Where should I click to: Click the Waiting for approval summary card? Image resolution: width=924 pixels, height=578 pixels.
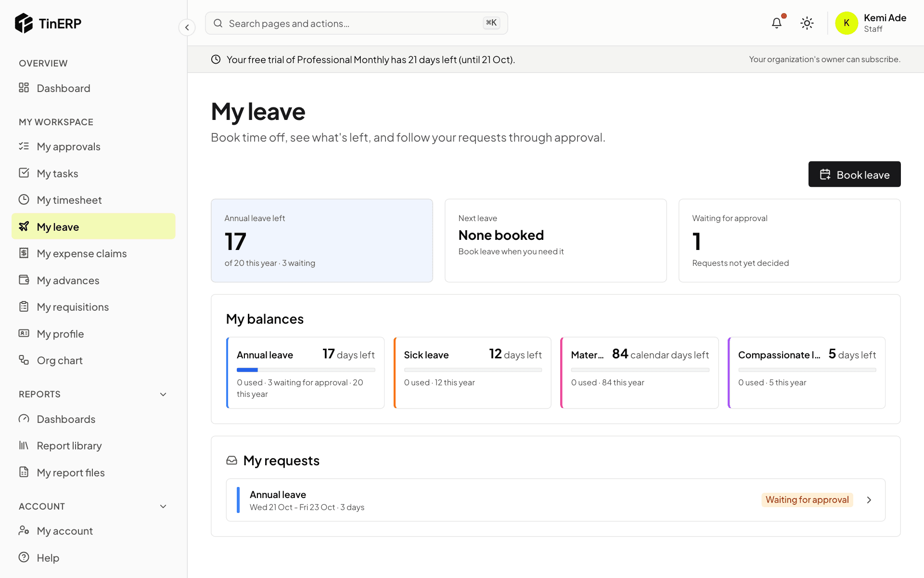[790, 240]
